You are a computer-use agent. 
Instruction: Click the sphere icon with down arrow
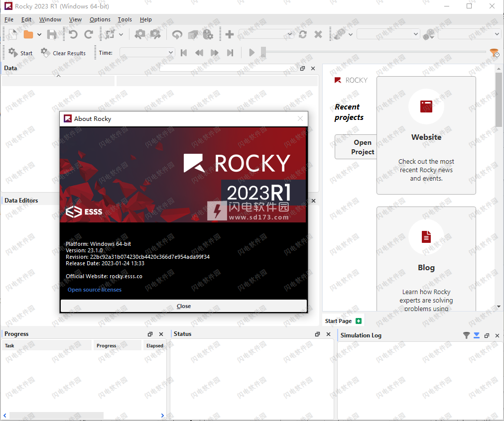(x=429, y=34)
